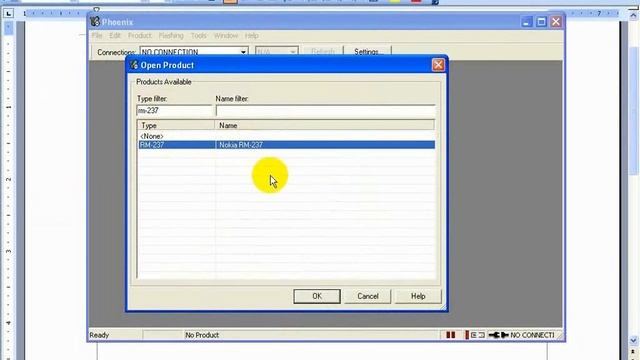This screenshot has width=640, height=360.
Task: Sort by the Type column header
Action: [x=176, y=125]
